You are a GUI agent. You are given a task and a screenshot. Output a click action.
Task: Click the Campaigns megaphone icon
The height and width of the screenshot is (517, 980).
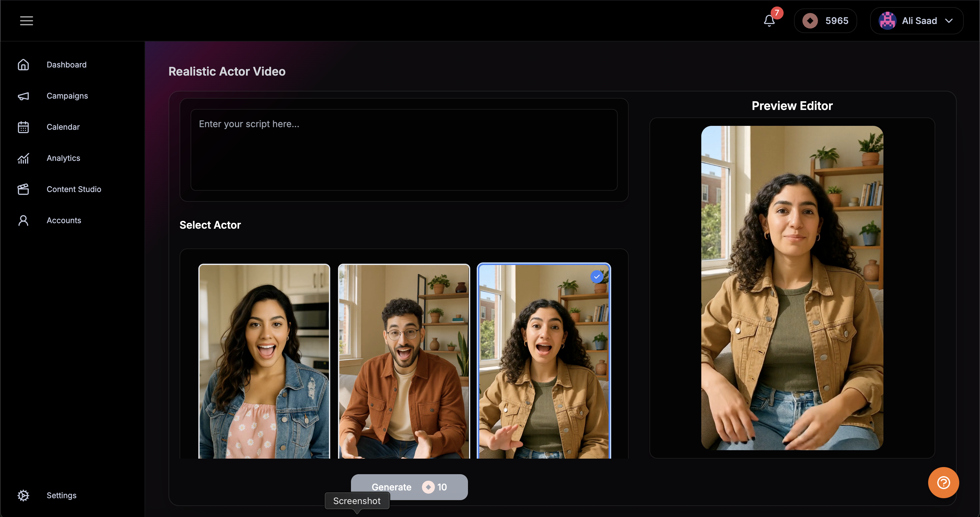tap(23, 96)
